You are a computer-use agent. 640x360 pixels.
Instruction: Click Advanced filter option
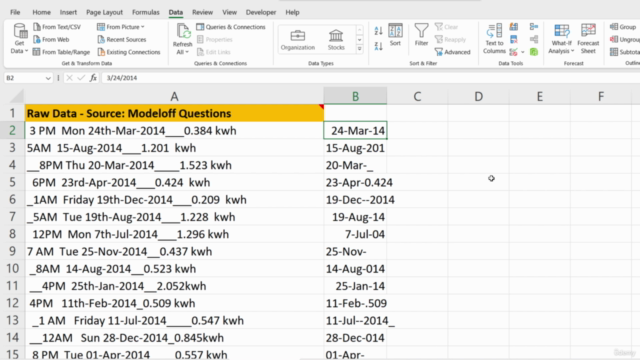[x=453, y=52]
